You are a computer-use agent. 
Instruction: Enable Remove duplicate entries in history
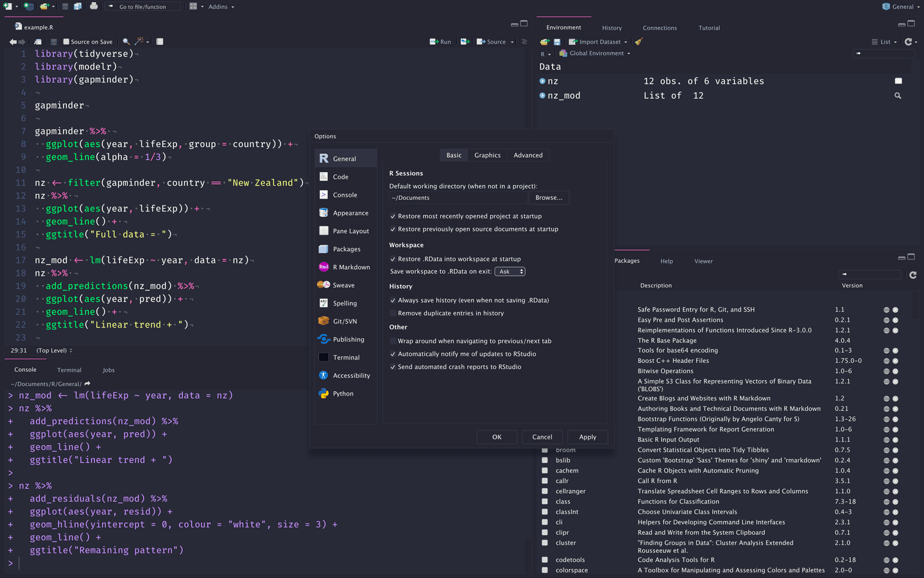click(393, 313)
